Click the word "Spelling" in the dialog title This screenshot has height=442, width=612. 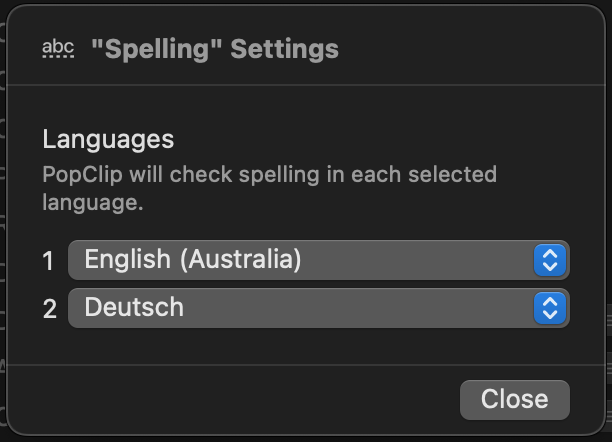click(157, 49)
